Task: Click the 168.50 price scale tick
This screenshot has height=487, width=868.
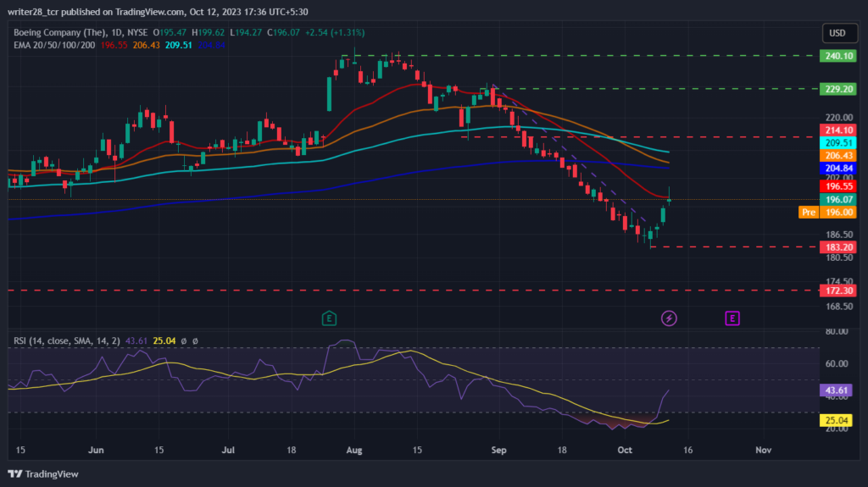Action: (838, 306)
